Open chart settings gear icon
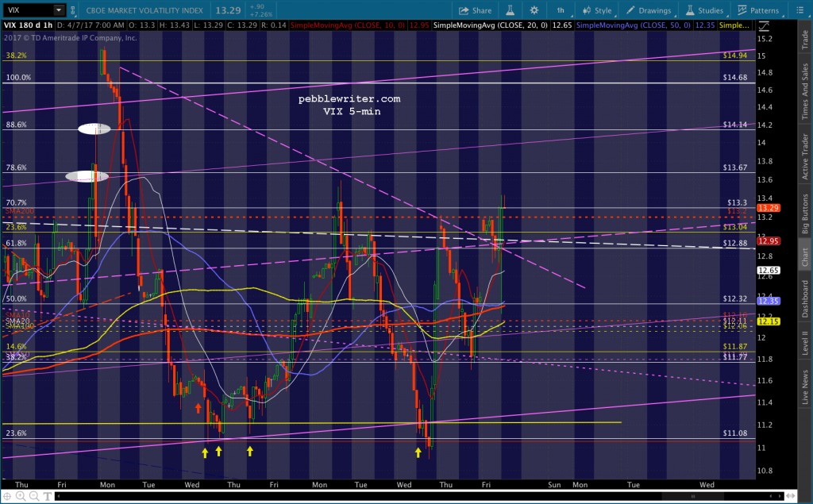The height and width of the screenshot is (504, 813). (x=534, y=10)
